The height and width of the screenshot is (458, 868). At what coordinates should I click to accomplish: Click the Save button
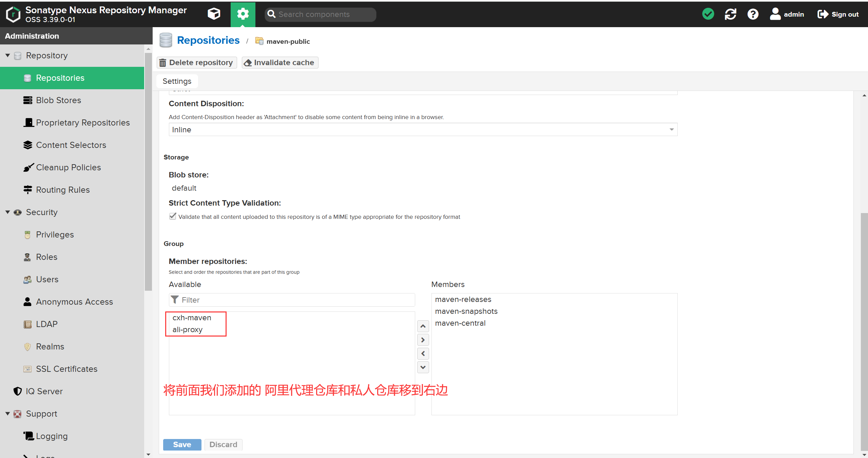tap(182, 444)
